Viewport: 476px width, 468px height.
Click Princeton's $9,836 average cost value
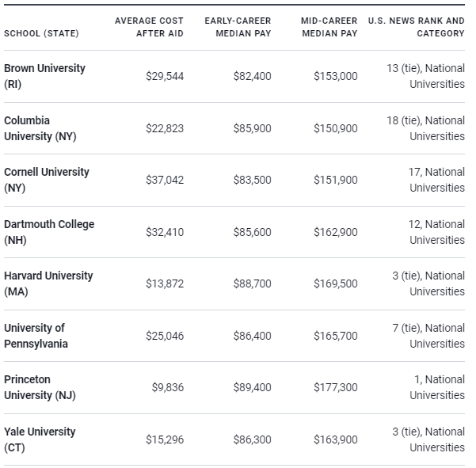(x=167, y=387)
